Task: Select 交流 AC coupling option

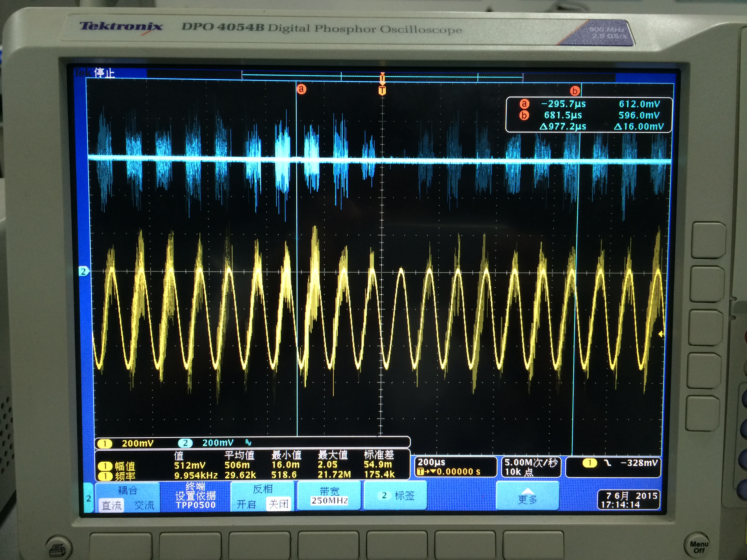Action: [x=144, y=505]
